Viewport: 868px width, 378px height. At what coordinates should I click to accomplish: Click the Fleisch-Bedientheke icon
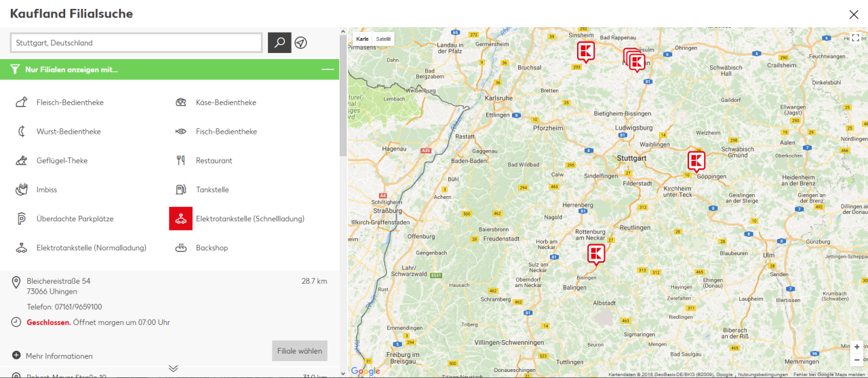coord(22,102)
